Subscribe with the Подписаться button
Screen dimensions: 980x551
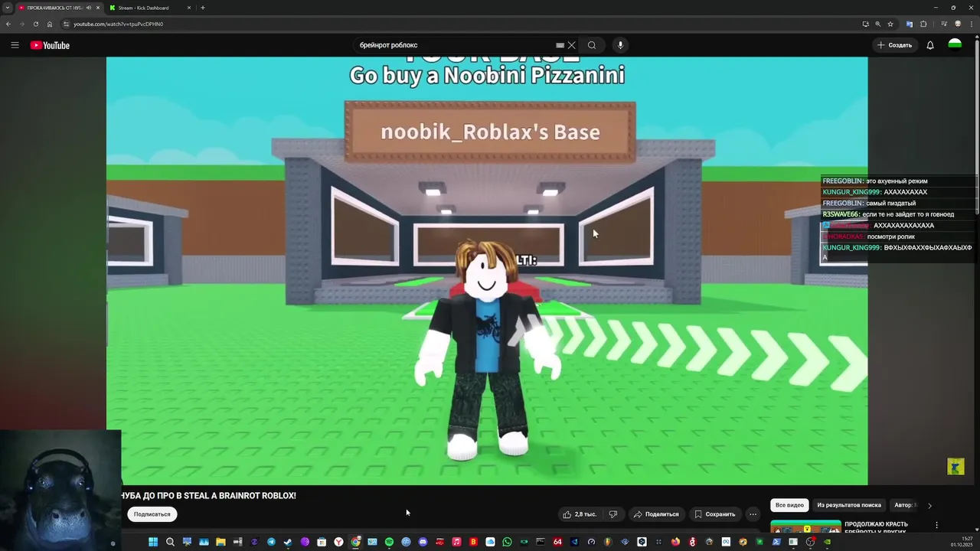point(152,514)
